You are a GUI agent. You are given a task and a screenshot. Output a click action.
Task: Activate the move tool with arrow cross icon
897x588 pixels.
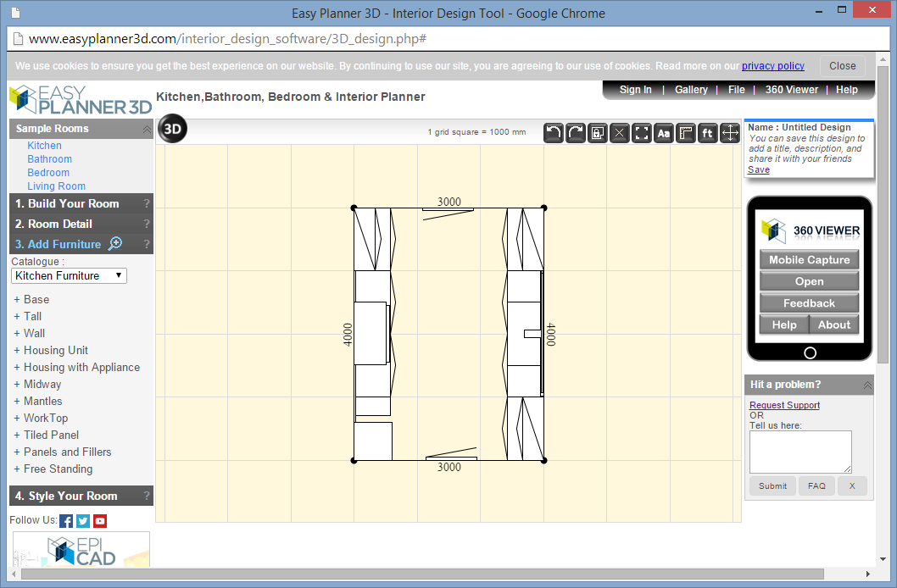[729, 133]
